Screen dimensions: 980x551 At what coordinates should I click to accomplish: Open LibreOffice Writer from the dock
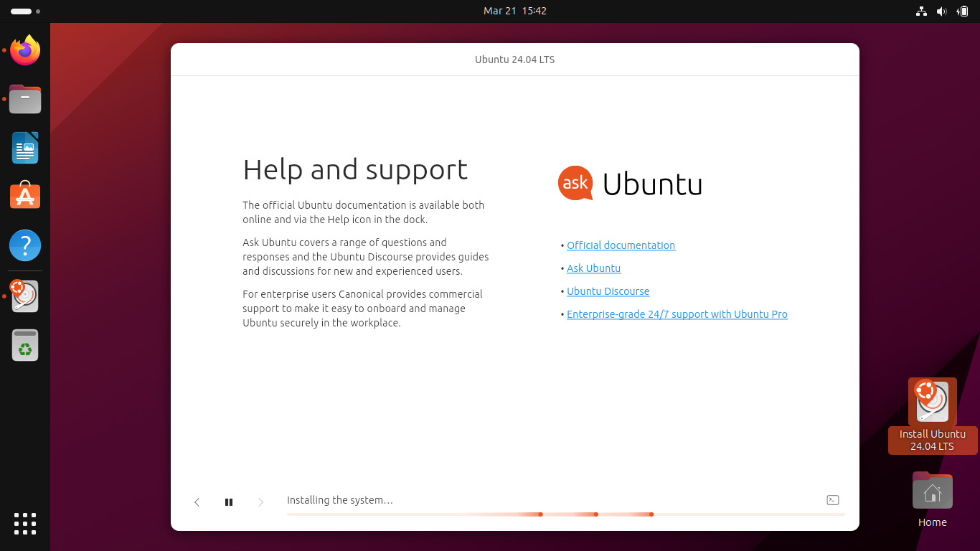[25, 148]
